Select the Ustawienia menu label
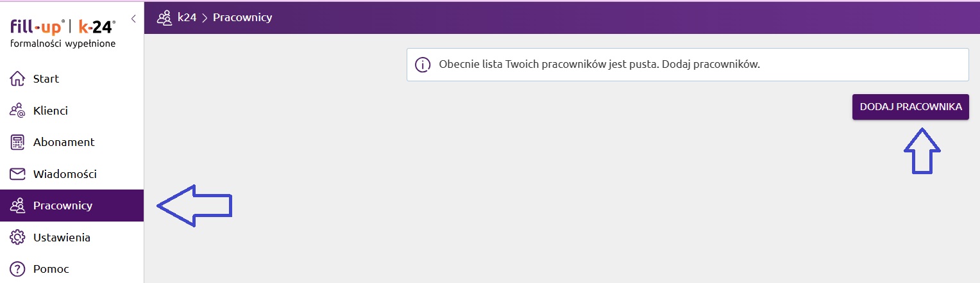980x283 pixels. click(x=62, y=238)
